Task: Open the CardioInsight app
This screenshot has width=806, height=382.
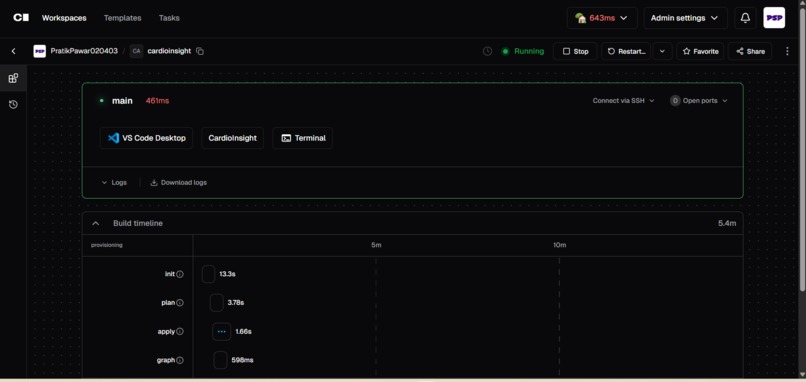Action: 232,138
